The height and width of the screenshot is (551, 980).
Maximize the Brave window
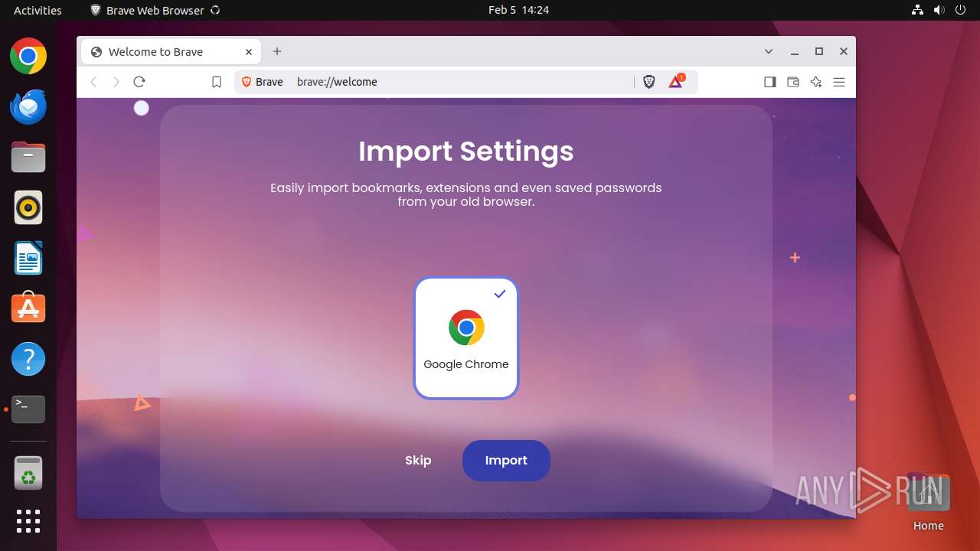point(819,51)
